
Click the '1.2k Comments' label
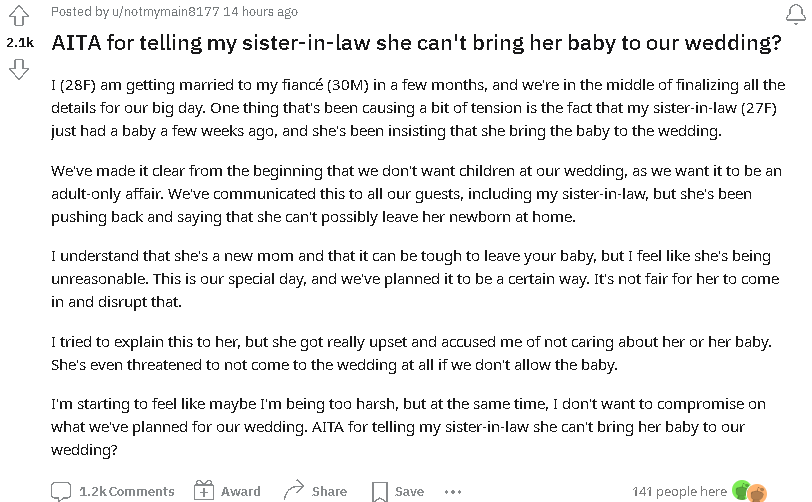127,491
